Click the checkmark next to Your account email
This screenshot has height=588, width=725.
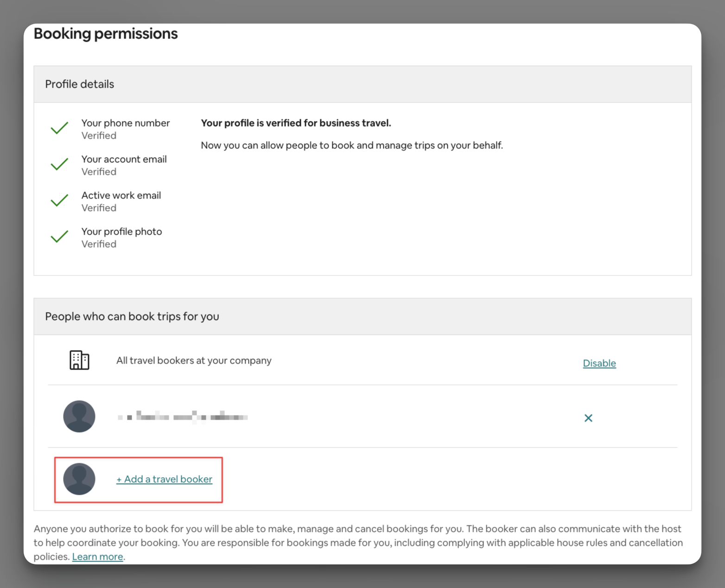pos(59,164)
